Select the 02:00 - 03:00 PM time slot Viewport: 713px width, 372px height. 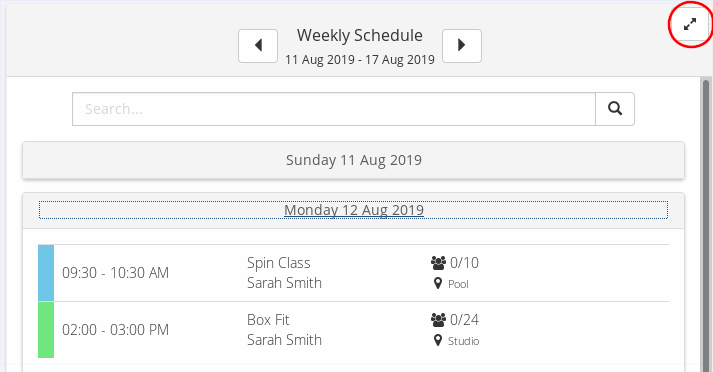click(115, 330)
